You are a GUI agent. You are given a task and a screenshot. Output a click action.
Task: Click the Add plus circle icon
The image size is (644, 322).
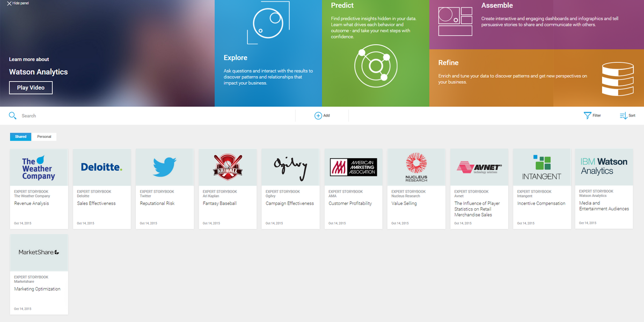318,115
